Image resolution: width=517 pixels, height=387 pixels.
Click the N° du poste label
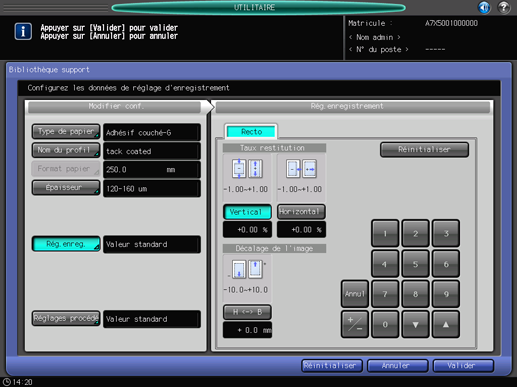click(x=378, y=49)
